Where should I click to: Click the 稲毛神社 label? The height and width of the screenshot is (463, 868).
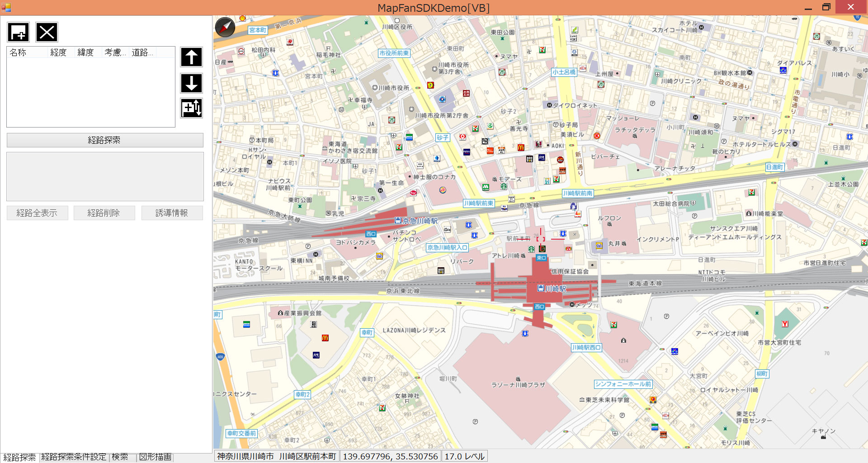tap(329, 55)
